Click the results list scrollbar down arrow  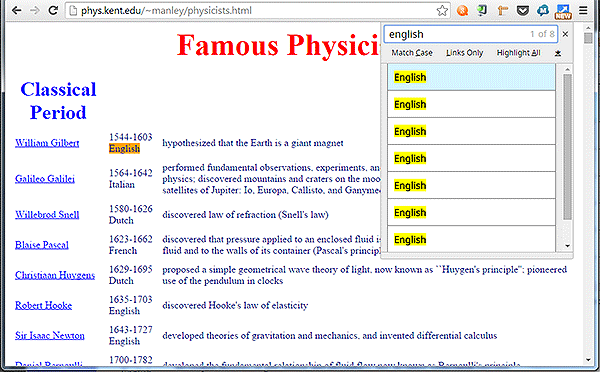pos(567,246)
